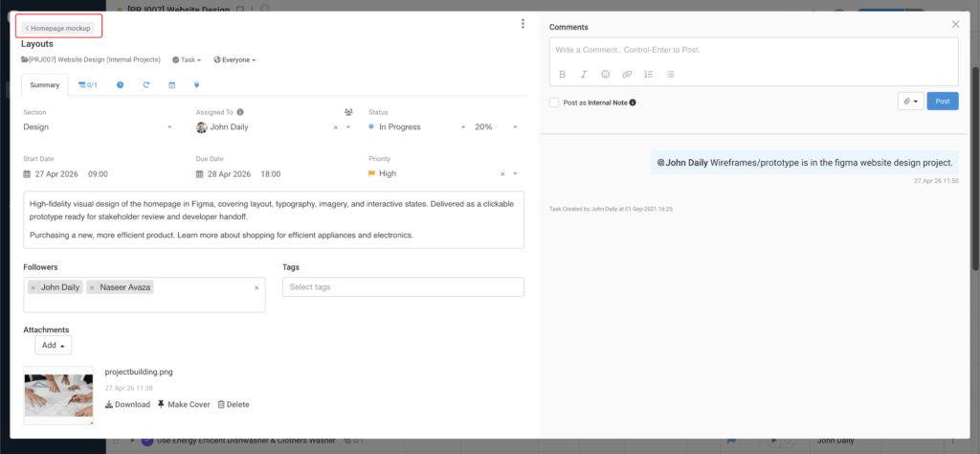Image resolution: width=980 pixels, height=454 pixels.
Task: Remove Naseer Avaza from followers
Action: (92, 287)
